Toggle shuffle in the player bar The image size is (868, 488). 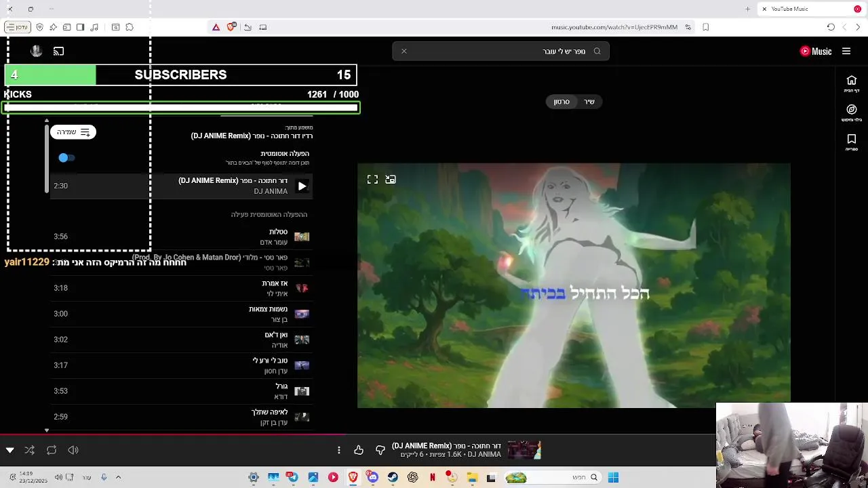point(30,450)
